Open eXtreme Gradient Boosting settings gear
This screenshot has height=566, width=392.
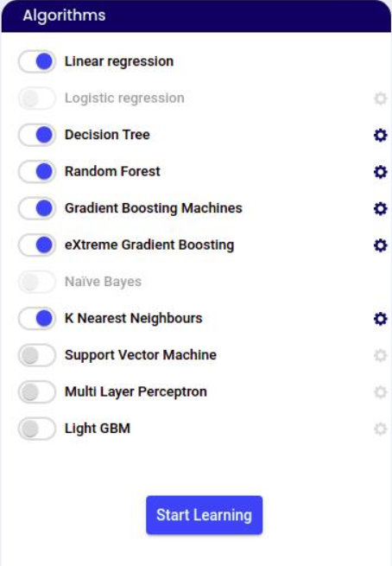coord(380,245)
